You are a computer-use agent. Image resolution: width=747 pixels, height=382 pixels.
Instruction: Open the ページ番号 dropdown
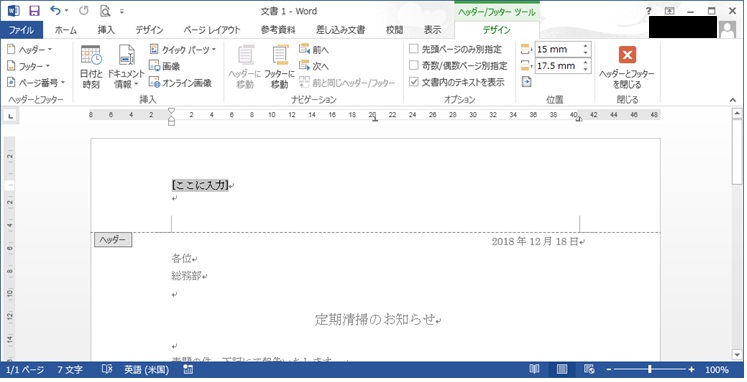pyautogui.click(x=36, y=83)
